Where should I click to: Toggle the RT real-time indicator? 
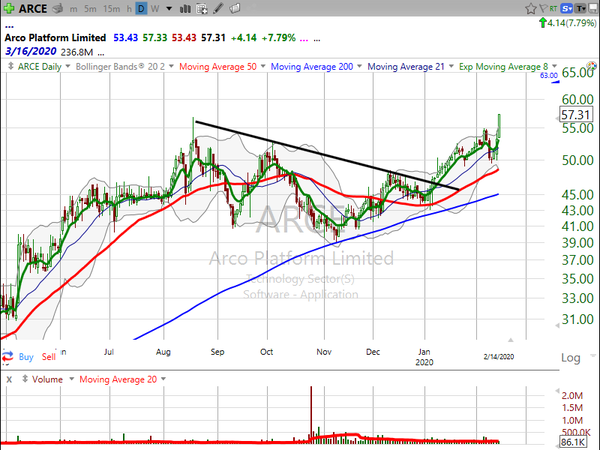tap(553, 8)
